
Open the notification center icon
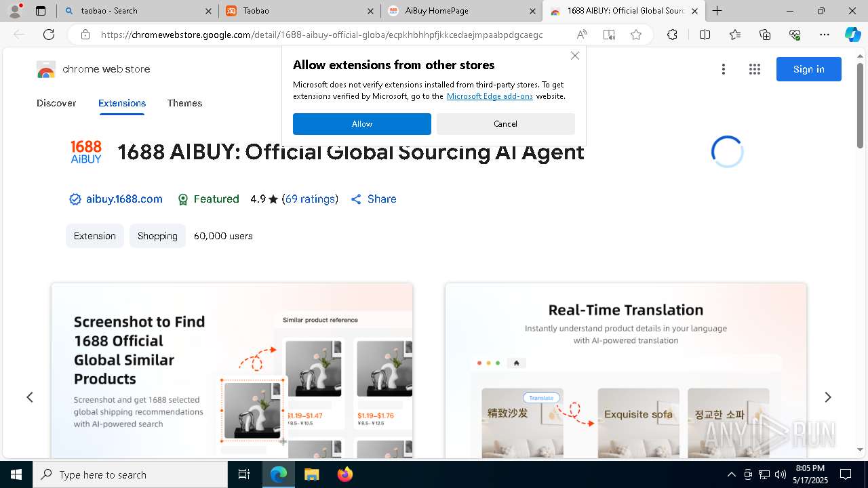click(846, 474)
